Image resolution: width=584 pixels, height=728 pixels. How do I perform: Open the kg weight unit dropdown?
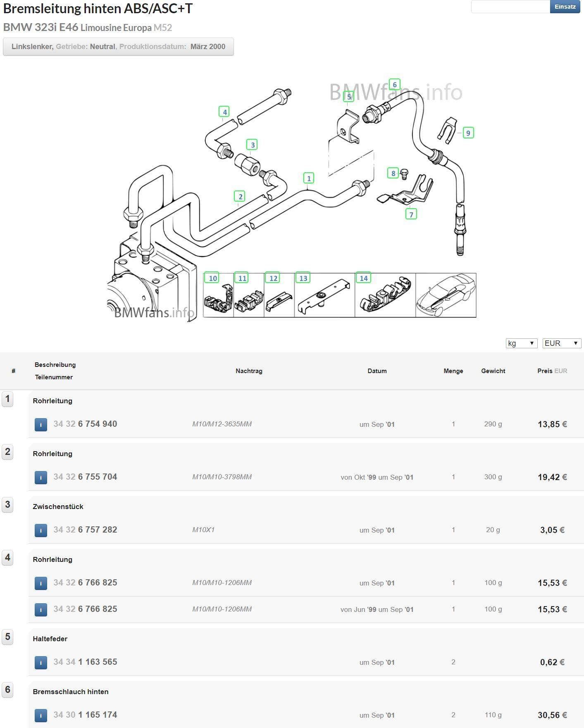pyautogui.click(x=521, y=343)
